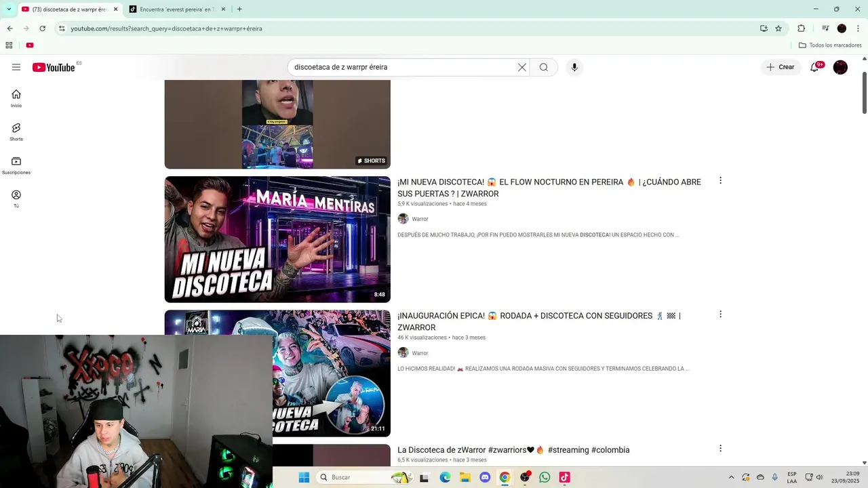Open YouTube notifications bell
Viewport: 868px width, 488px height.
pyautogui.click(x=814, y=67)
